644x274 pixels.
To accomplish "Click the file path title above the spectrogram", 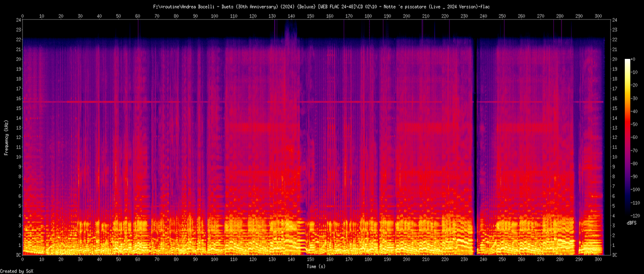I will (322, 7).
